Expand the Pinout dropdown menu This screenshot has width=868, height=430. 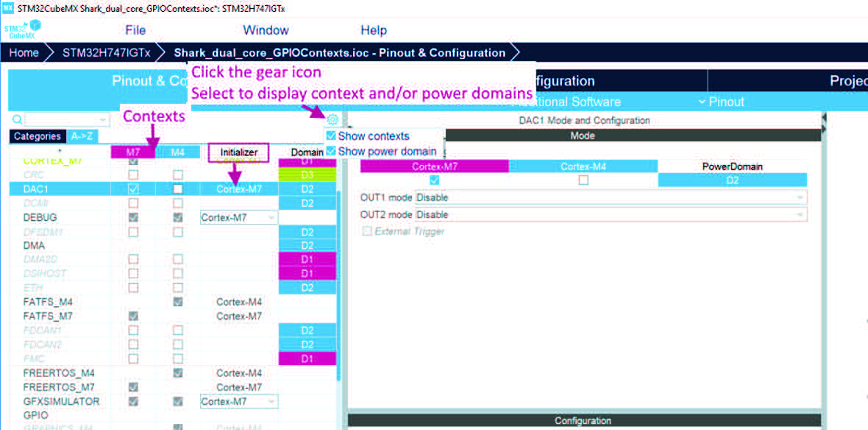click(722, 102)
